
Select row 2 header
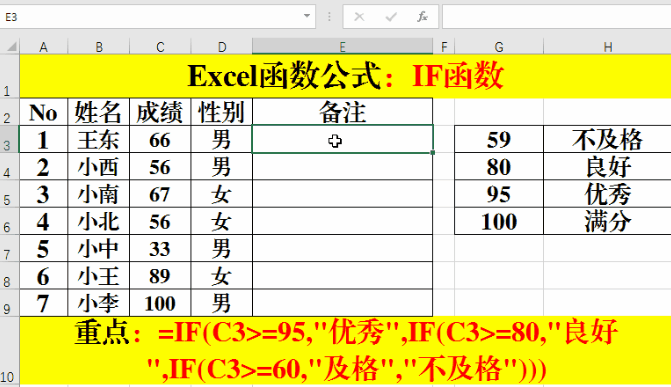(9, 112)
